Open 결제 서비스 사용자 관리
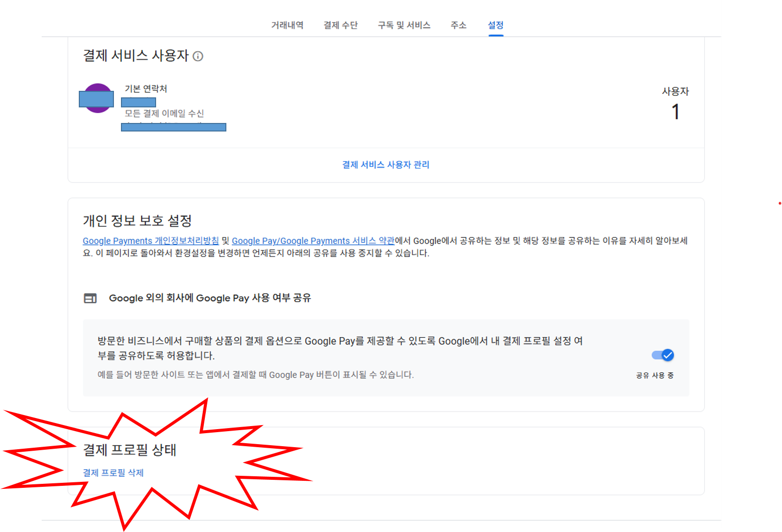782x532 pixels. point(385,165)
